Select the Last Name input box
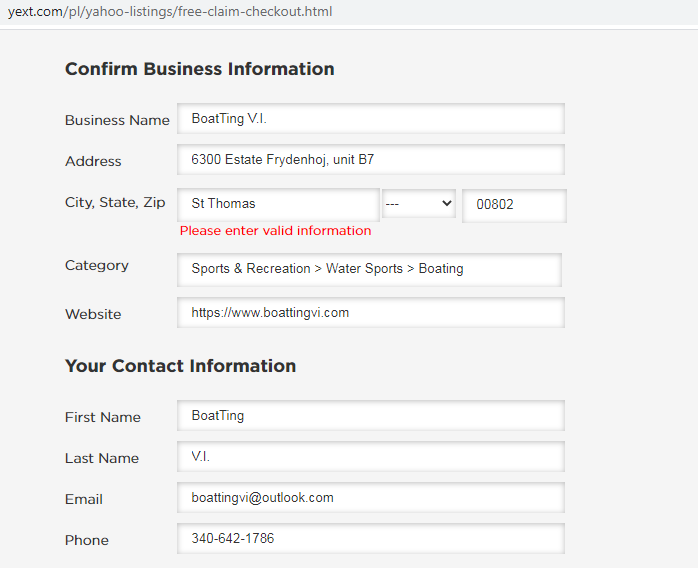This screenshot has height=568, width=698. 370,457
